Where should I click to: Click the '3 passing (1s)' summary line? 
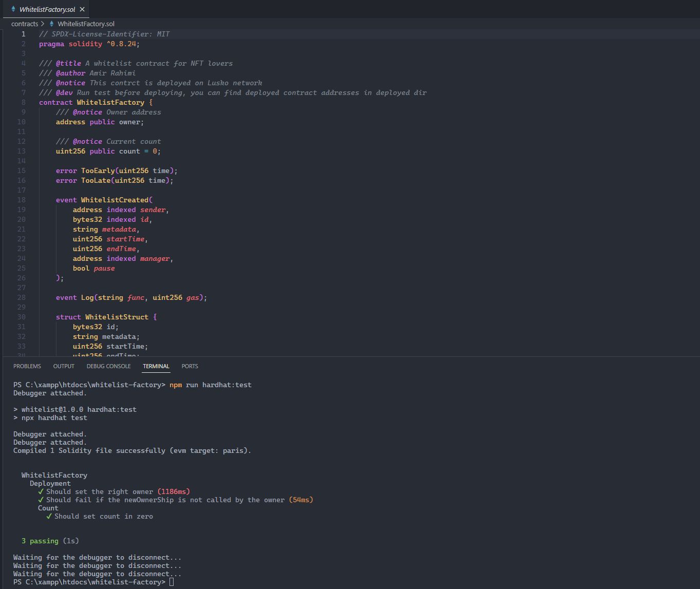pyautogui.click(x=50, y=541)
